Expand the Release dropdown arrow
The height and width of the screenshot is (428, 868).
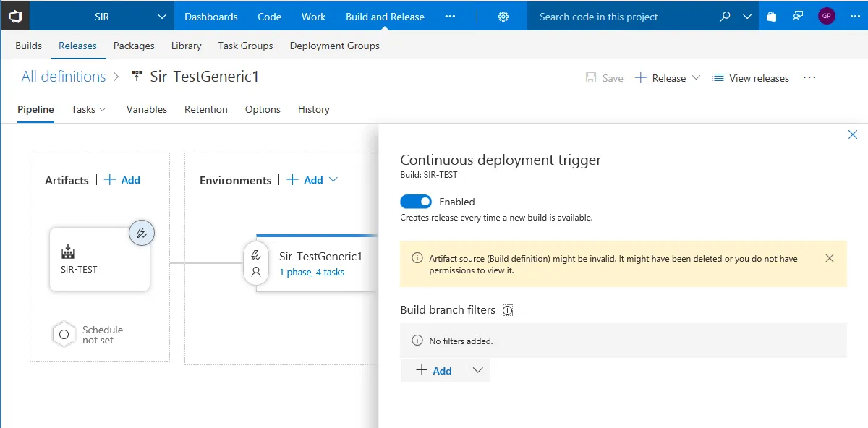pyautogui.click(x=697, y=78)
